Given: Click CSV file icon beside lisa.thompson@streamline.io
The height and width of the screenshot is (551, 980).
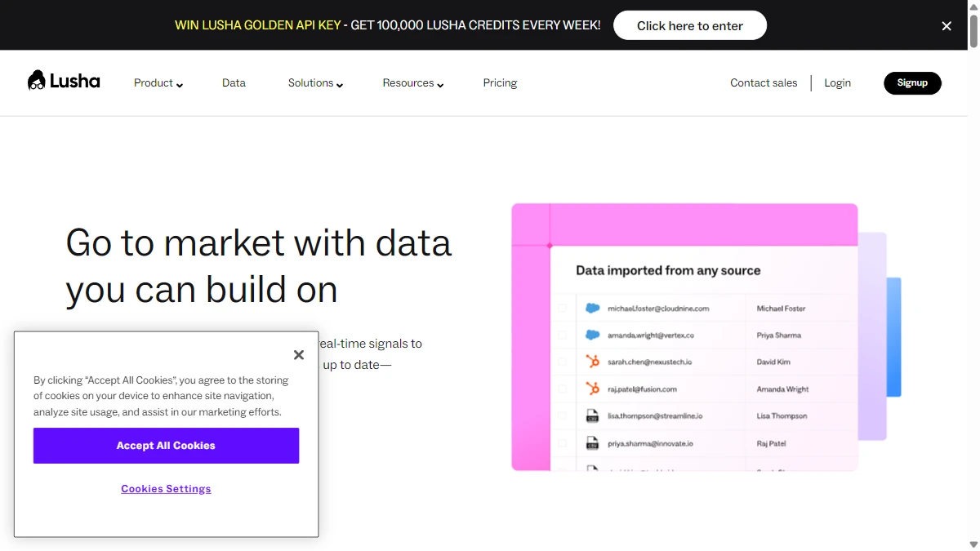Looking at the screenshot, I should [593, 415].
